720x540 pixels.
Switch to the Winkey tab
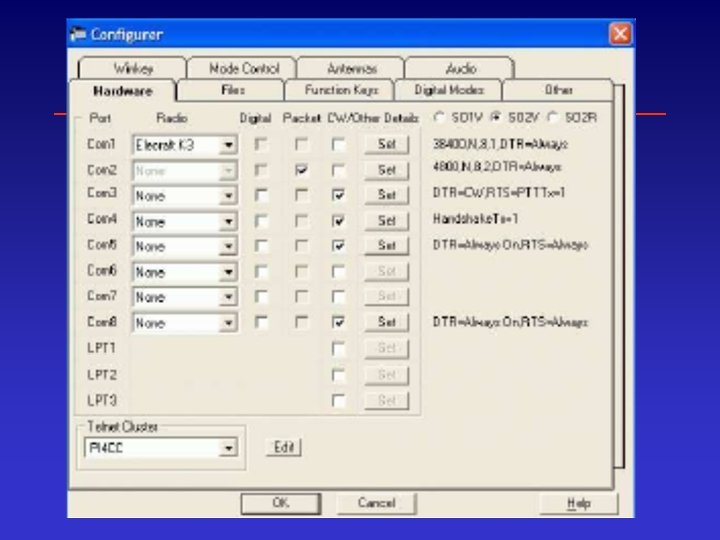tap(133, 68)
